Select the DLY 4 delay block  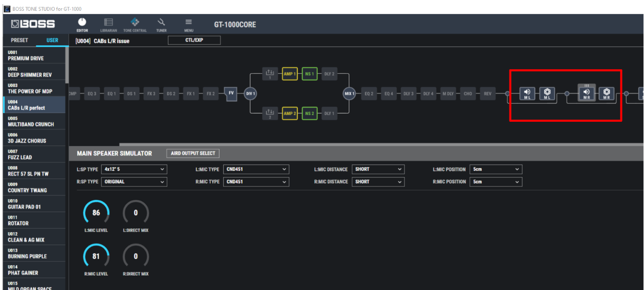pyautogui.click(x=428, y=93)
